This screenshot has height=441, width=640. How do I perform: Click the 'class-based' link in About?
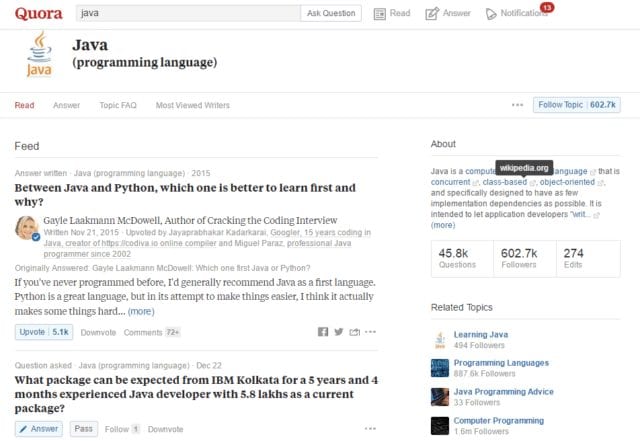[x=504, y=182]
